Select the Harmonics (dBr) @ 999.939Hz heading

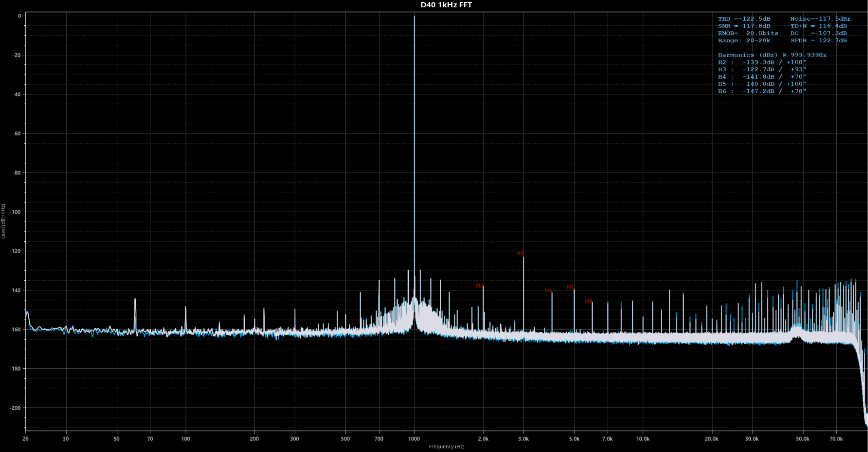tap(772, 55)
